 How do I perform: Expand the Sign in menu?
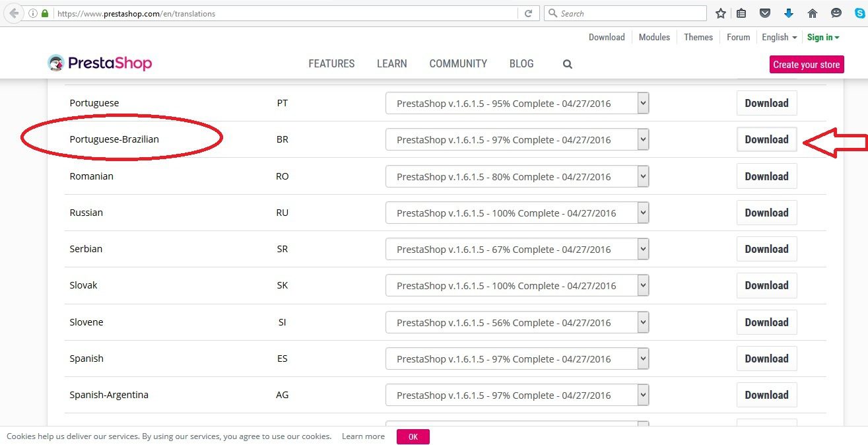tap(823, 37)
